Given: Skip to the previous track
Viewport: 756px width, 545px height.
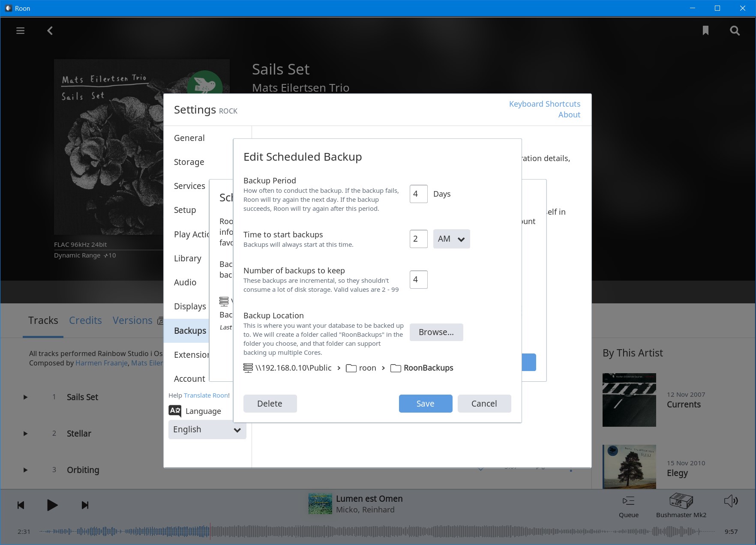Looking at the screenshot, I should 21,505.
